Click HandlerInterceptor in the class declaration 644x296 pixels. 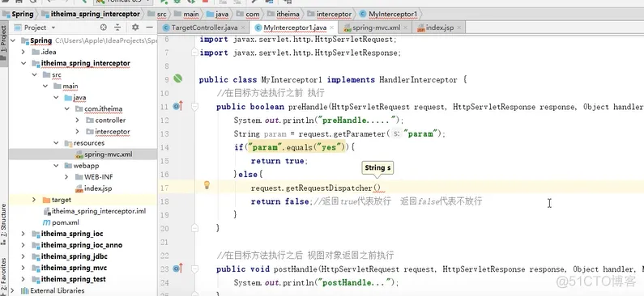pos(418,79)
